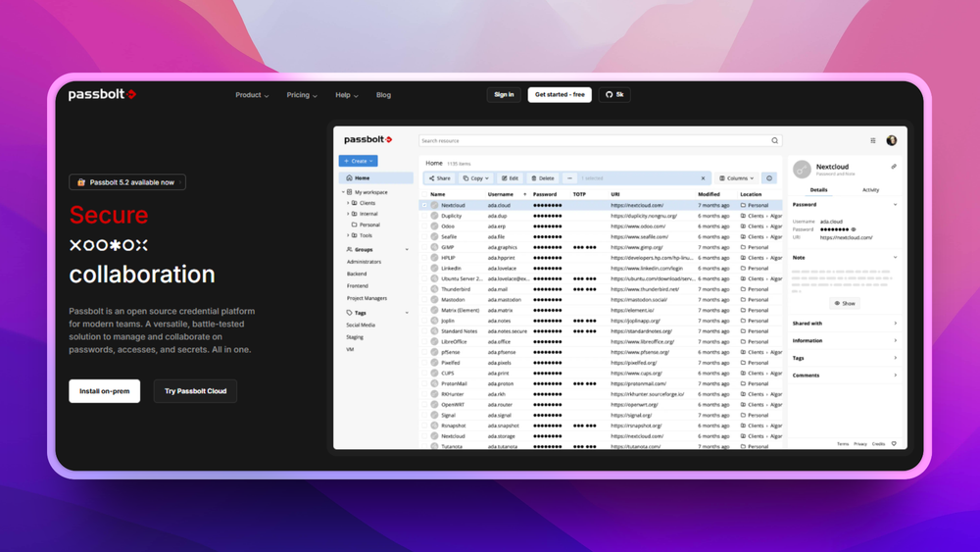Click the Delete trash button
Image resolution: width=980 pixels, height=552 pixels.
pos(543,178)
